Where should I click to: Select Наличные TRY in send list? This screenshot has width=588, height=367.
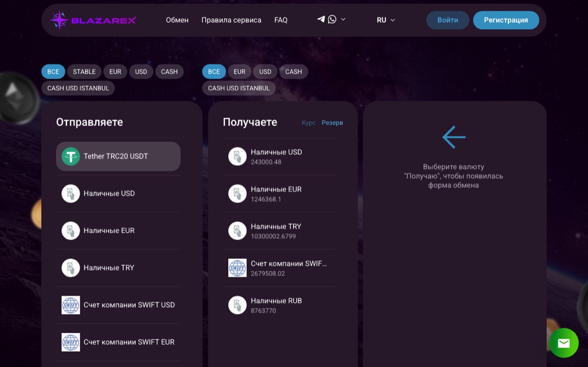(x=118, y=268)
